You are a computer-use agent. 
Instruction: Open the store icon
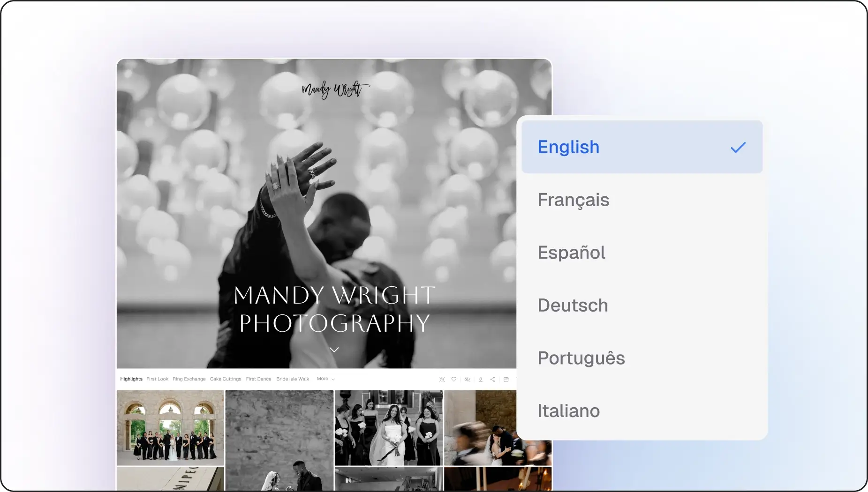pos(506,380)
